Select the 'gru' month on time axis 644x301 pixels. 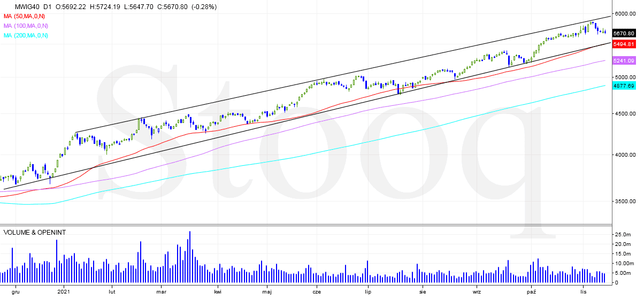point(16,292)
